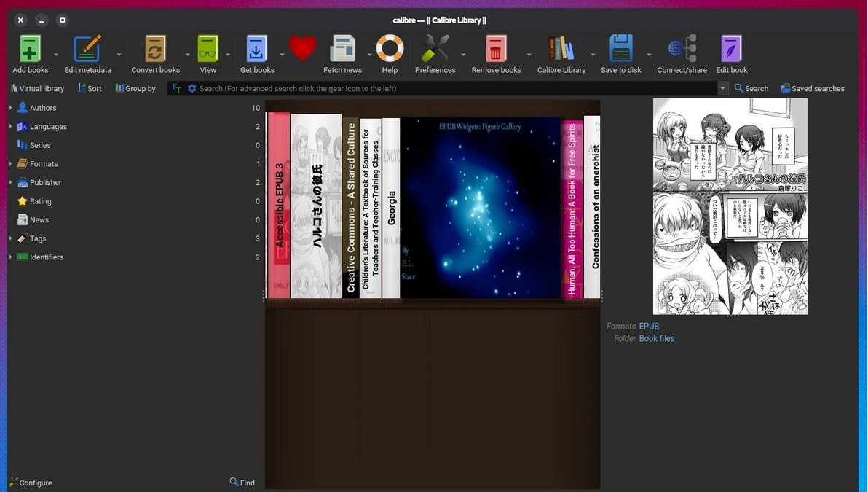Open View dropdown arrow
The height and width of the screenshot is (492, 868).
(228, 55)
